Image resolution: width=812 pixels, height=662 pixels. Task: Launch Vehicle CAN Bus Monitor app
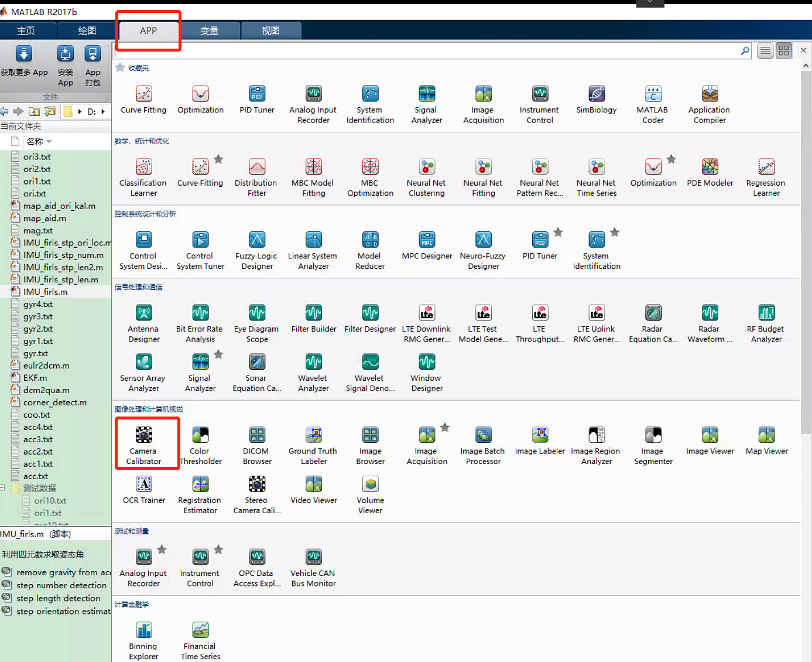tap(313, 567)
